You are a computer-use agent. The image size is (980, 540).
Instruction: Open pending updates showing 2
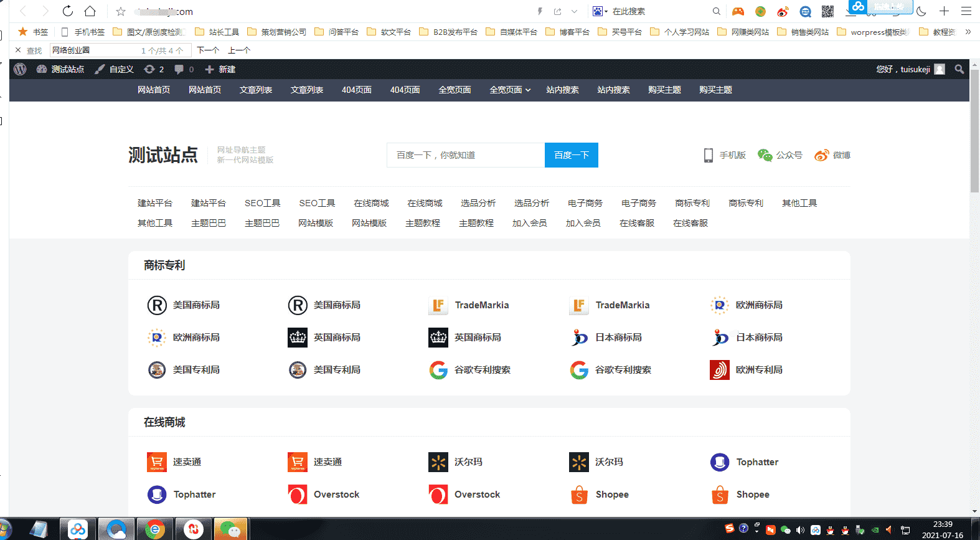[x=154, y=69]
